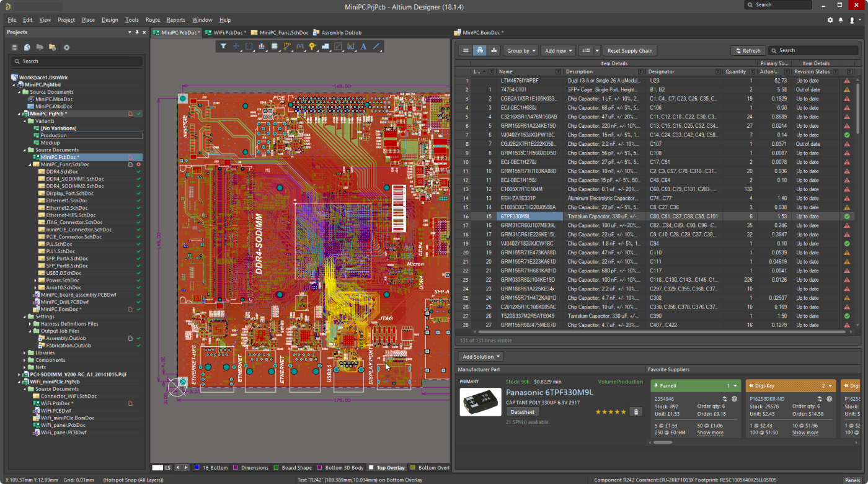This screenshot has height=484, width=868.
Task: Select the interactive routing tool
Action: pos(287,47)
